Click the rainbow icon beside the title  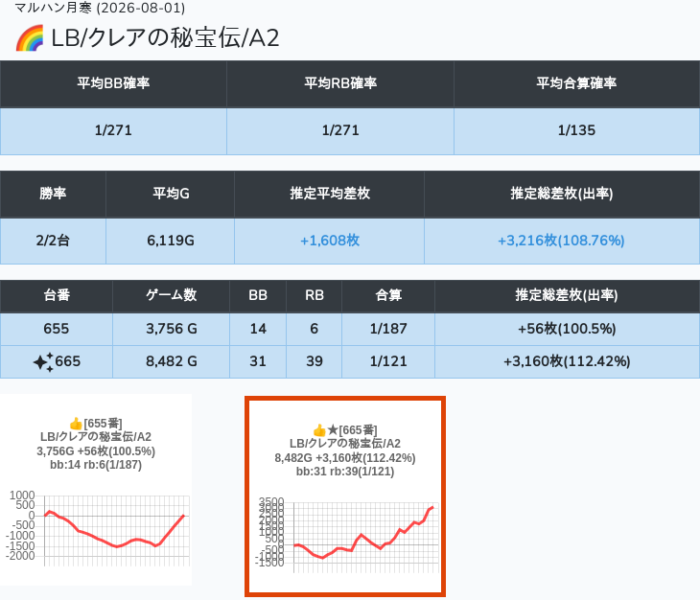coord(30,38)
